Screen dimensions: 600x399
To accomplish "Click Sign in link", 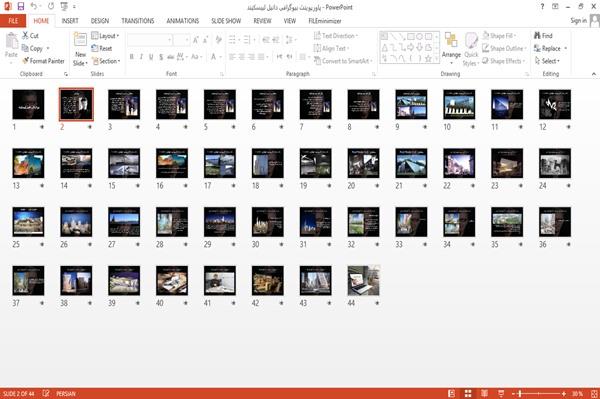I will pyautogui.click(x=578, y=21).
